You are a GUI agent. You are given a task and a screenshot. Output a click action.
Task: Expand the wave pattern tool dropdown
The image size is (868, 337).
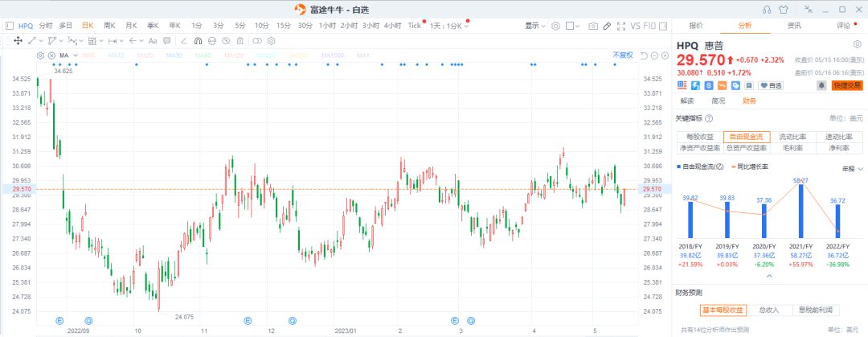coord(81,40)
